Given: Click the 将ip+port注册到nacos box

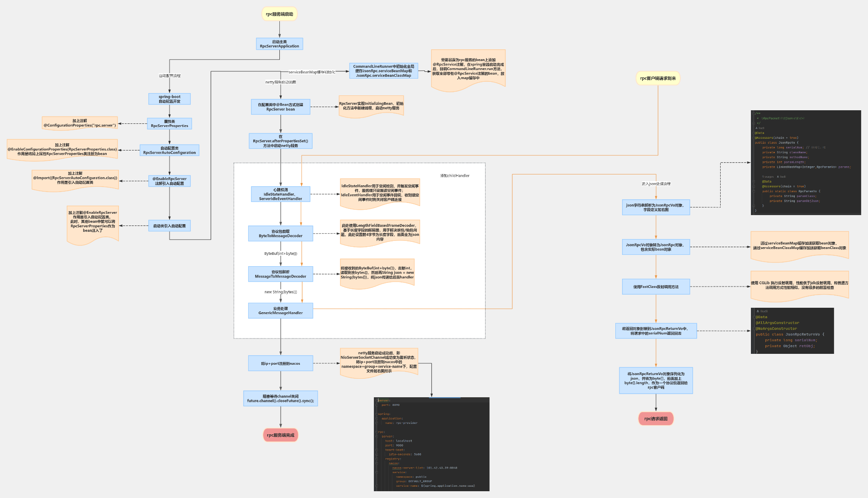Looking at the screenshot, I should coord(280,364).
